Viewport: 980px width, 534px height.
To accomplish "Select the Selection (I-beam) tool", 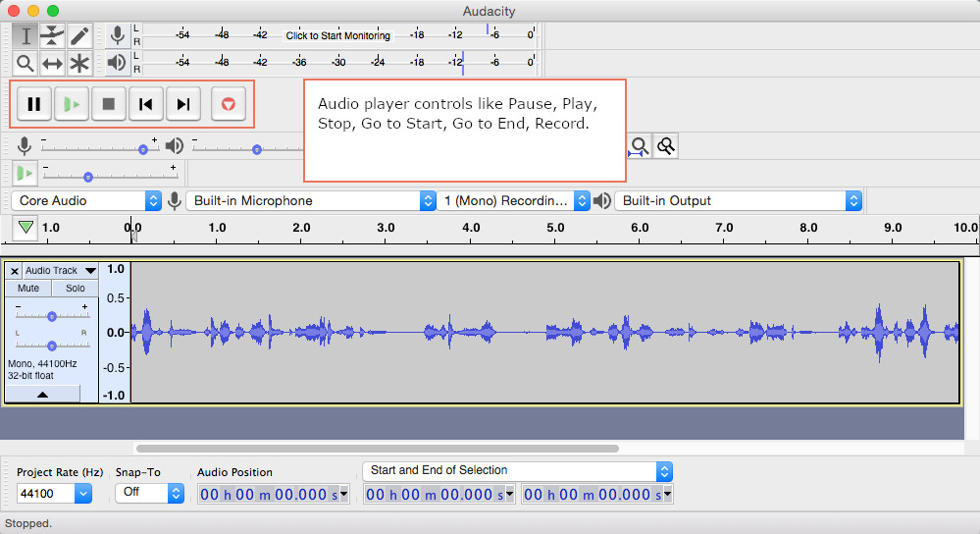I will tap(26, 36).
